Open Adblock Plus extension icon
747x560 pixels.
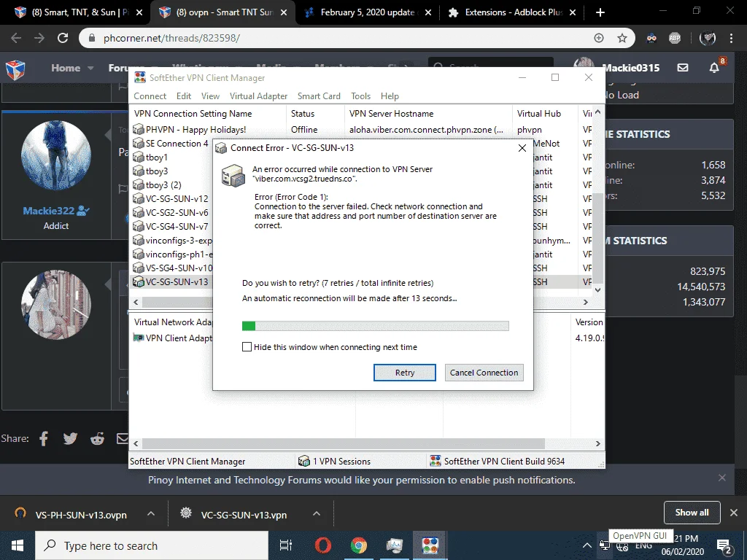coord(675,38)
